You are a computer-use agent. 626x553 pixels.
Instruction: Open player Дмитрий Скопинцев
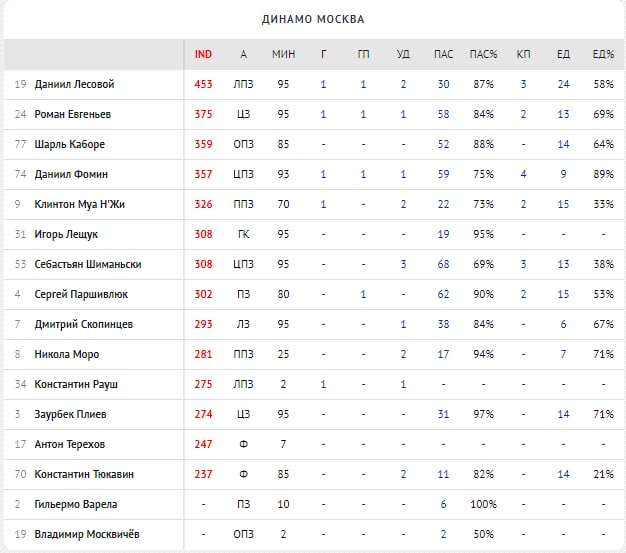[83, 324]
